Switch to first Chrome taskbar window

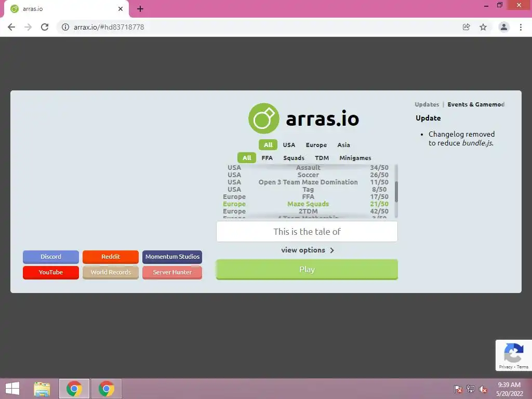pyautogui.click(x=74, y=389)
